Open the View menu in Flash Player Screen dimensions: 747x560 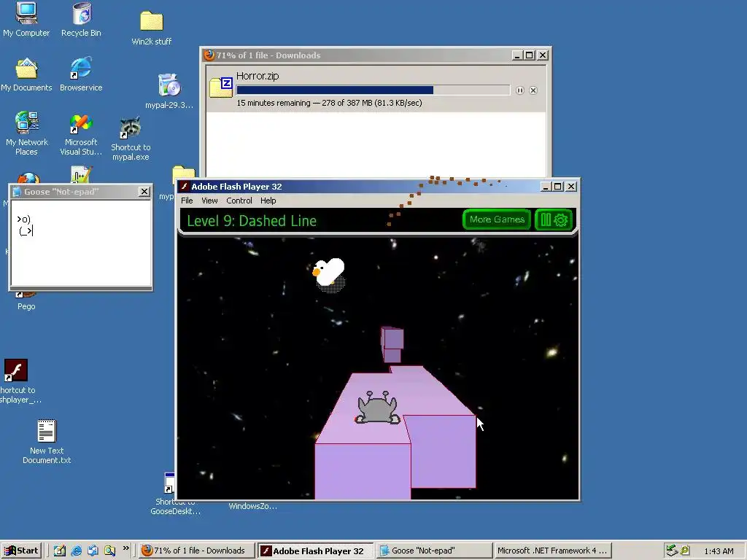209,201
